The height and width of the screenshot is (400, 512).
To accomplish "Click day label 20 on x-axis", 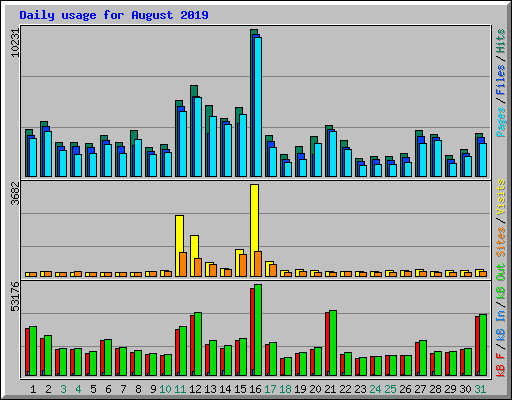I will click(315, 389).
